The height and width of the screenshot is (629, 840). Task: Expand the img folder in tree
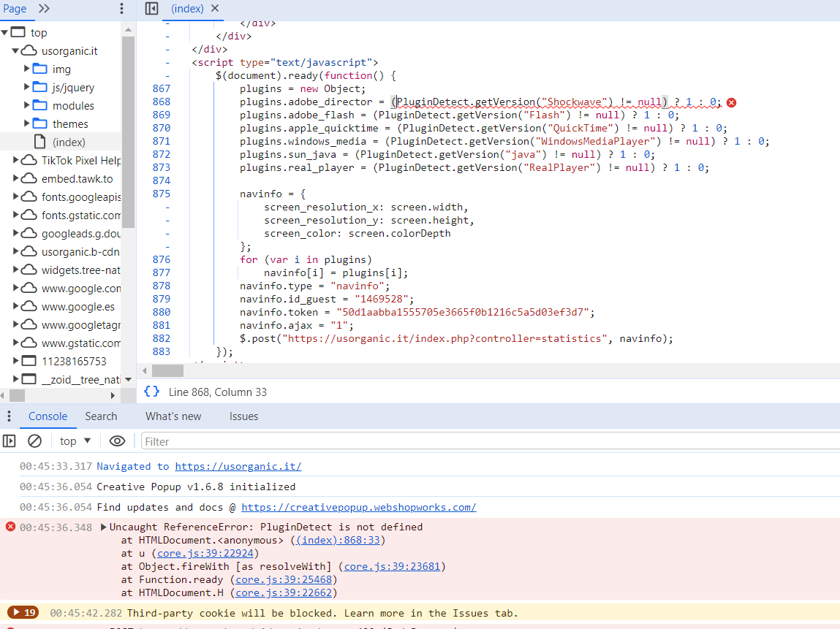[x=27, y=69]
